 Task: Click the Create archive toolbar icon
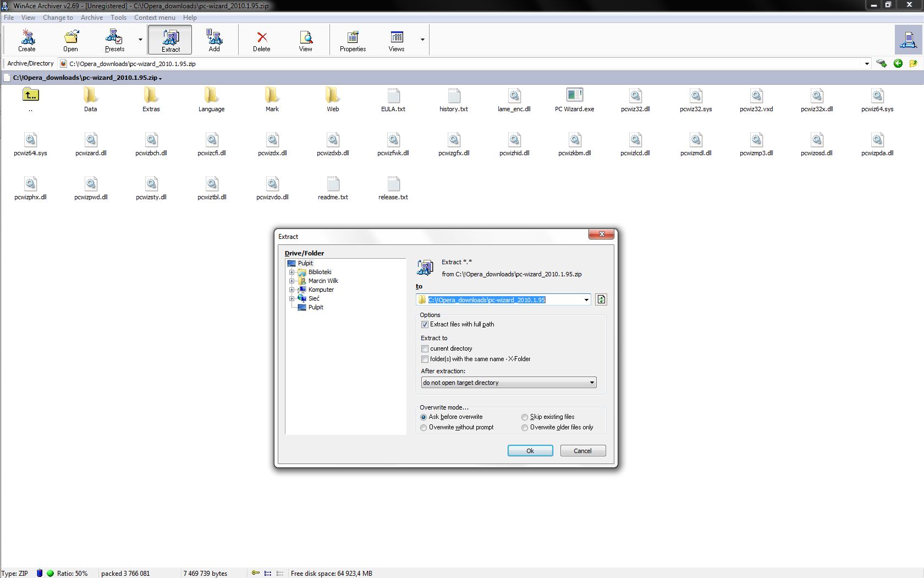(x=27, y=40)
